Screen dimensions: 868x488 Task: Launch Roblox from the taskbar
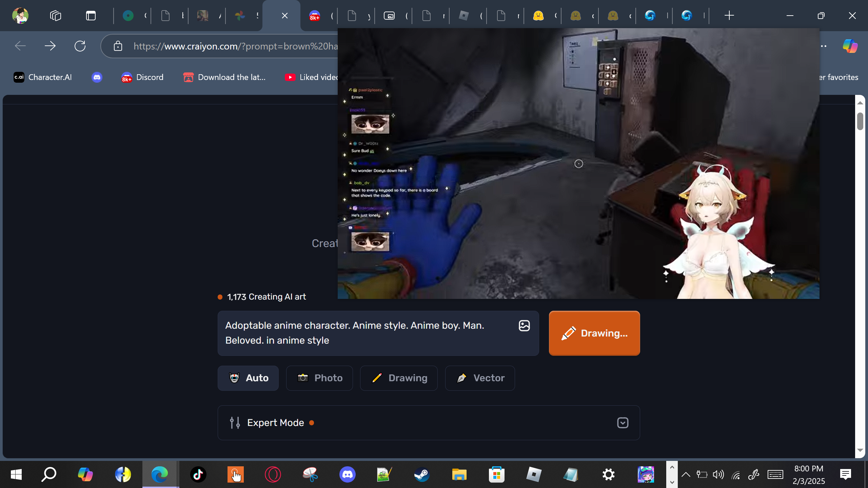(534, 474)
